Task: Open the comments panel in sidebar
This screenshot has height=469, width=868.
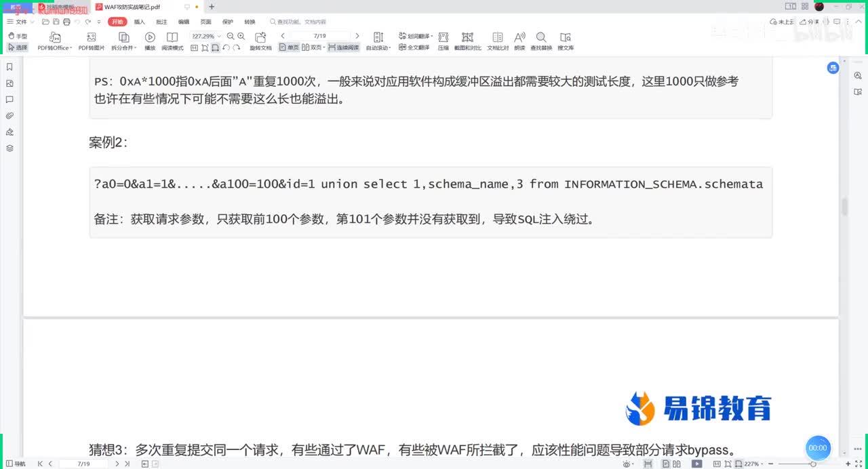Action: (9, 100)
